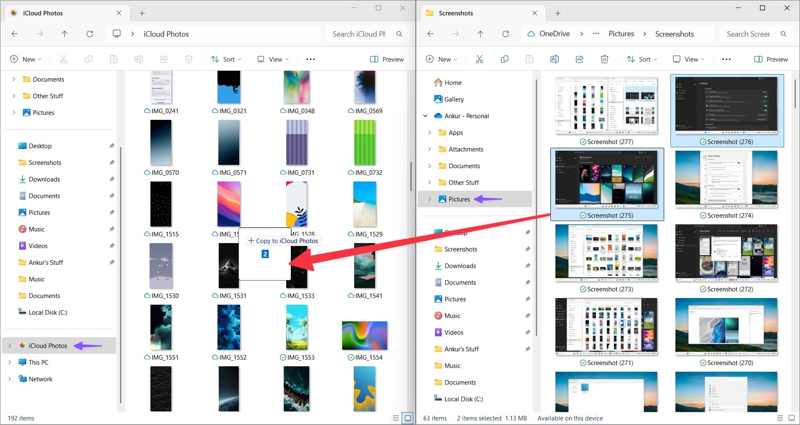Select iCloud Photos in left window sidebar
The width and height of the screenshot is (800, 425).
pyautogui.click(x=59, y=346)
